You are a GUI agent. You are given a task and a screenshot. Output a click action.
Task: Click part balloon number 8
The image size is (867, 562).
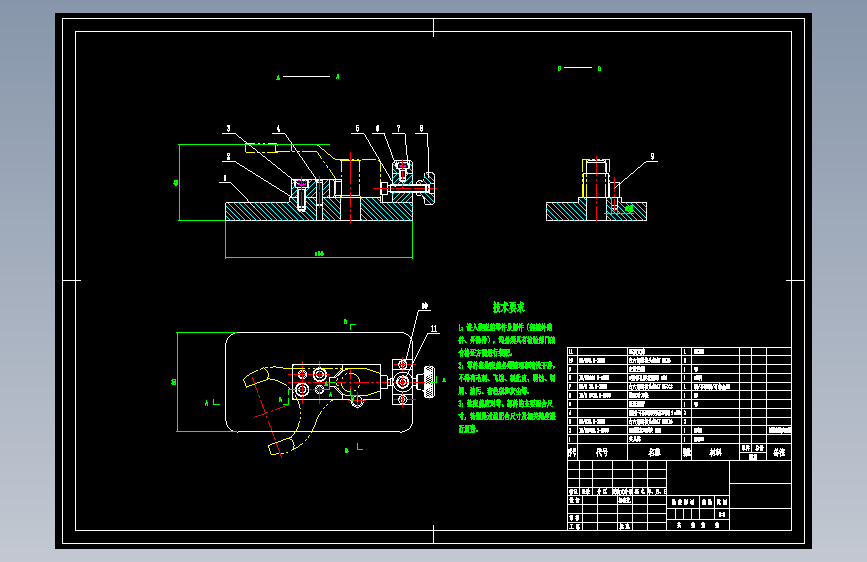[x=421, y=128]
